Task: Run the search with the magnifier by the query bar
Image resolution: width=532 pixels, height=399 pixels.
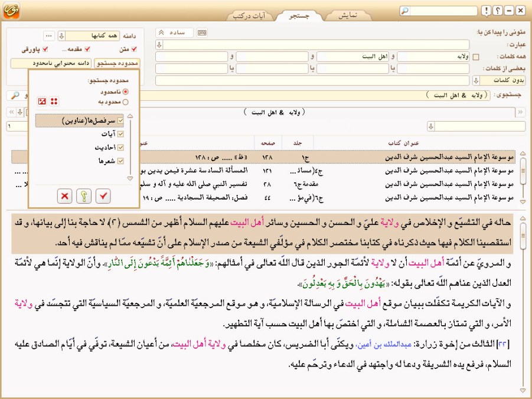Action: coord(15,96)
